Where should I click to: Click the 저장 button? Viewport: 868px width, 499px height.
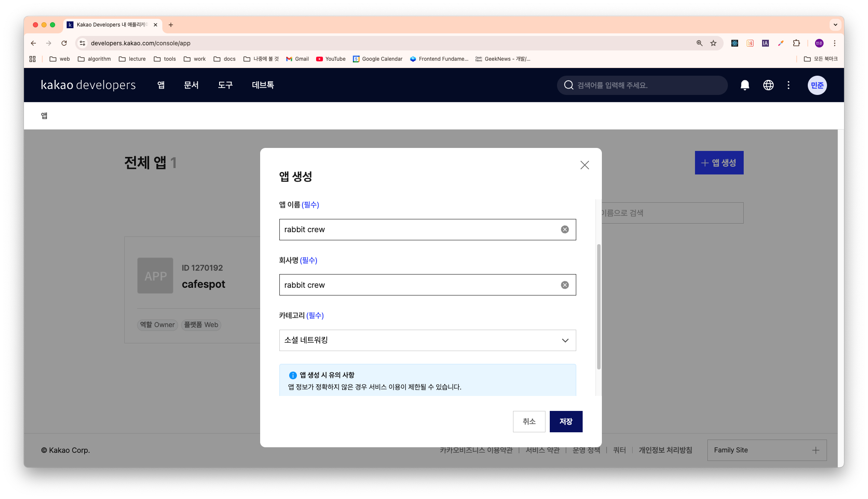tap(566, 422)
